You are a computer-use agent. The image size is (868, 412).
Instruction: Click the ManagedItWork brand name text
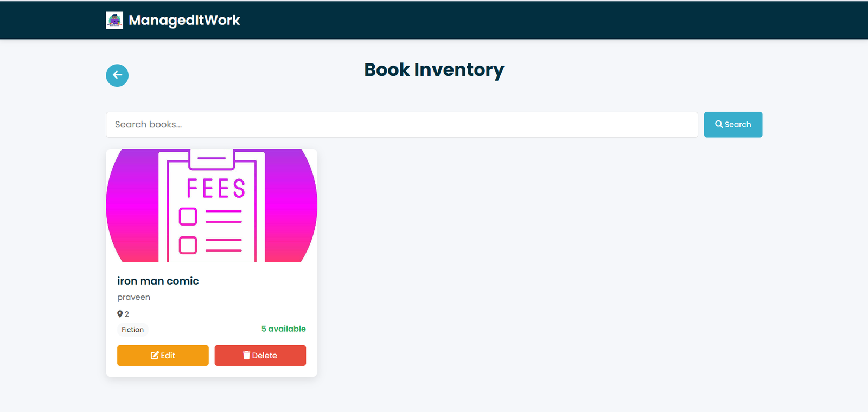183,20
